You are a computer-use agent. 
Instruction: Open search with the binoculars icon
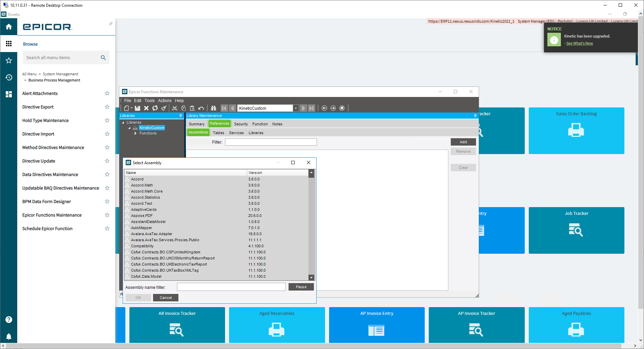[x=214, y=108]
